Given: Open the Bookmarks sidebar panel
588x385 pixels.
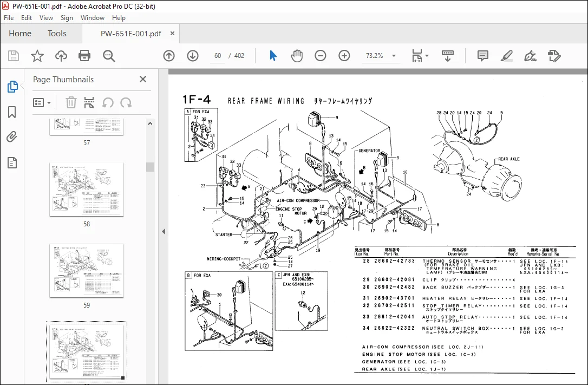Looking at the screenshot, I should (x=12, y=112).
